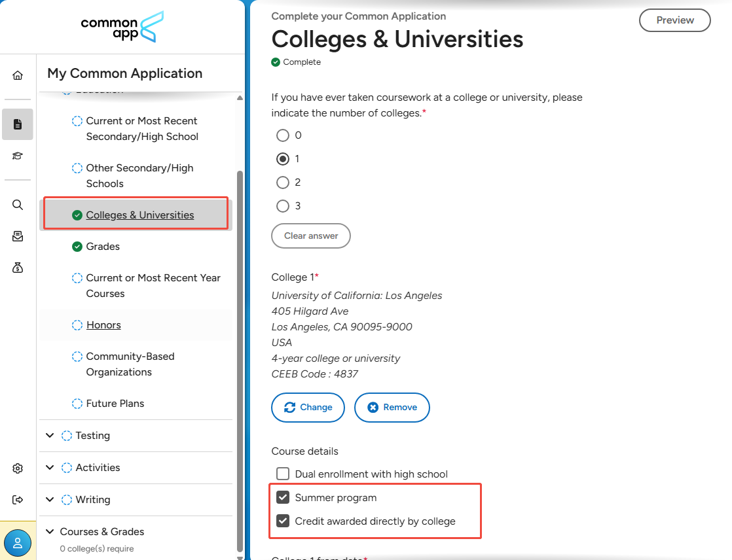The width and height of the screenshot is (732, 560).
Task: Select radio option 2 for number of colleges
Action: 282,183
